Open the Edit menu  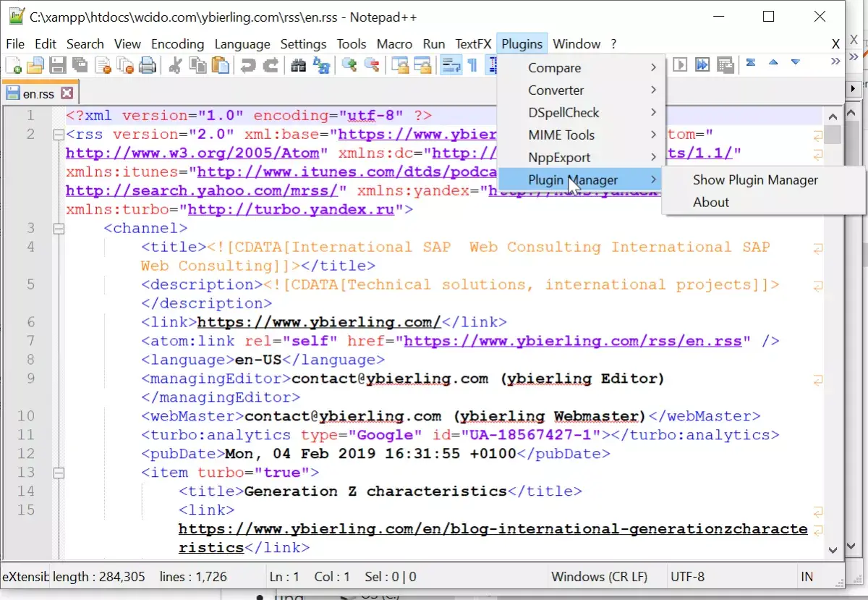click(x=46, y=44)
